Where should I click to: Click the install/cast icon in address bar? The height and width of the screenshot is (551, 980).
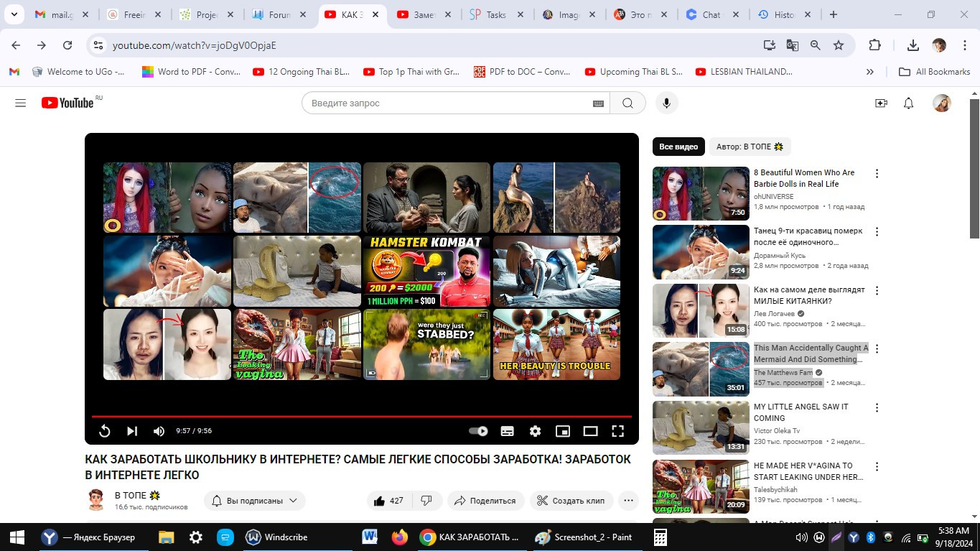click(x=769, y=45)
